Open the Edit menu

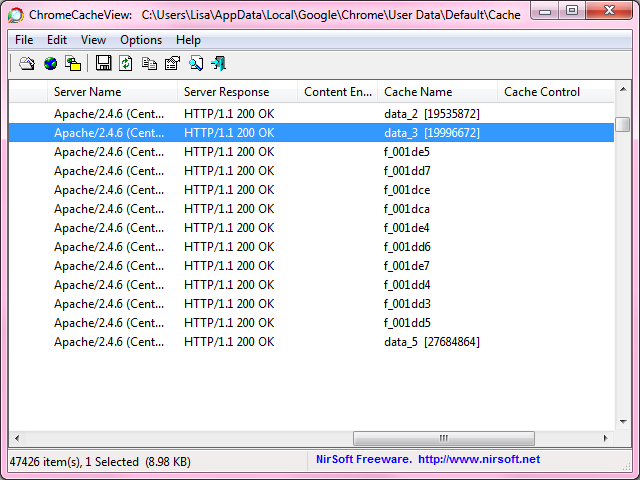pyautogui.click(x=57, y=40)
